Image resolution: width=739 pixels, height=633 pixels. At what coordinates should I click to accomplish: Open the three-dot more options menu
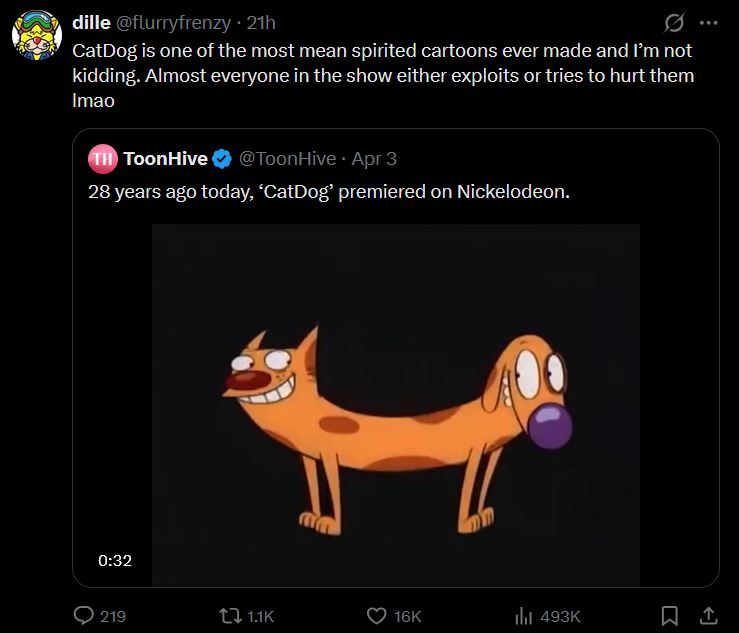[x=709, y=23]
